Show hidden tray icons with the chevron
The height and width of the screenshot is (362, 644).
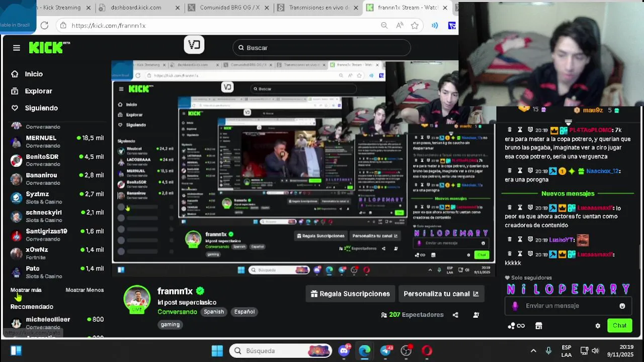pos(533,350)
